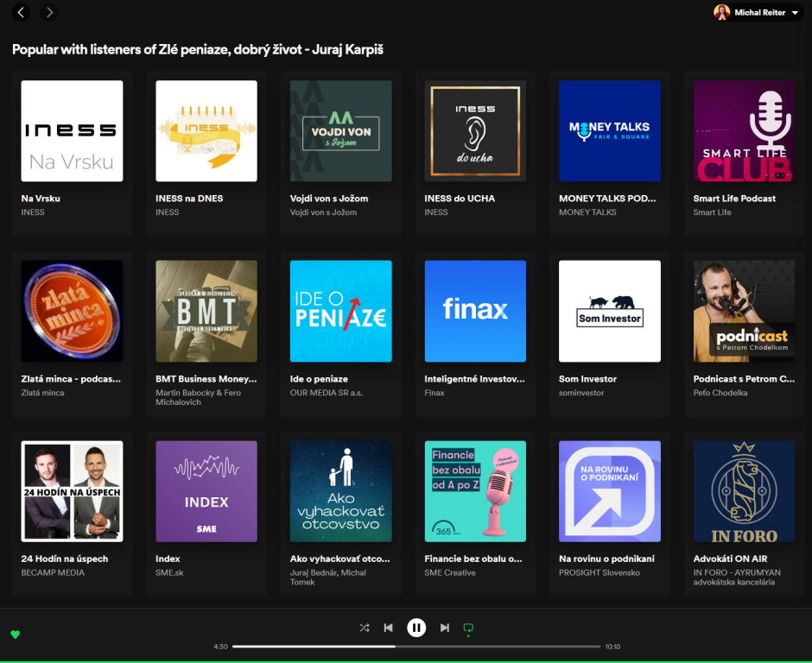The image size is (812, 663).
Task: Select the Smart Life Podcast cover
Action: 744,131
